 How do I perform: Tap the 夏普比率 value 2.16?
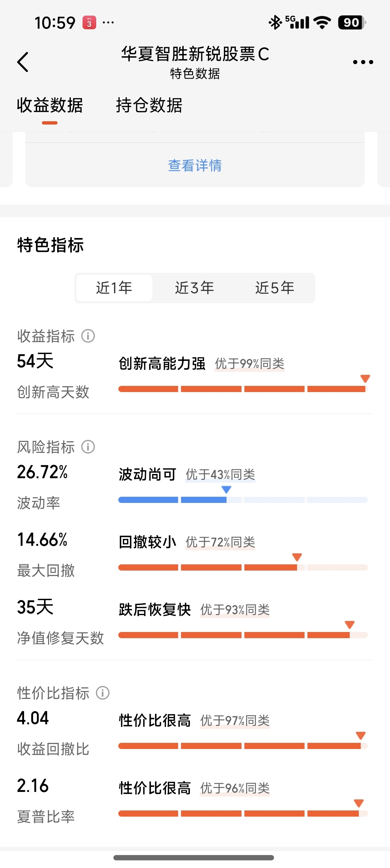tap(33, 786)
